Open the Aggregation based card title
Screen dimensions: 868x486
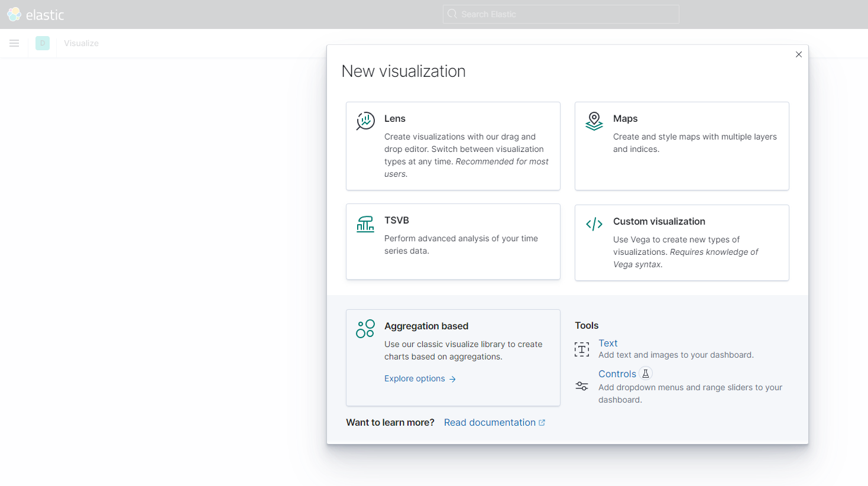426,326
